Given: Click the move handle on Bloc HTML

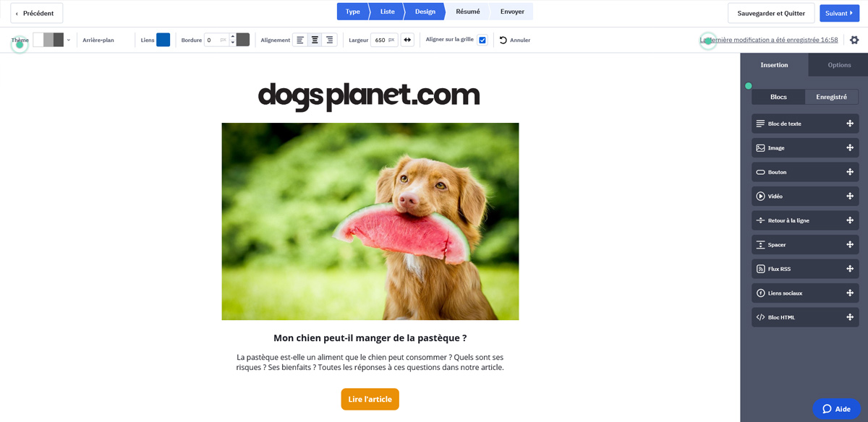Looking at the screenshot, I should [x=850, y=317].
